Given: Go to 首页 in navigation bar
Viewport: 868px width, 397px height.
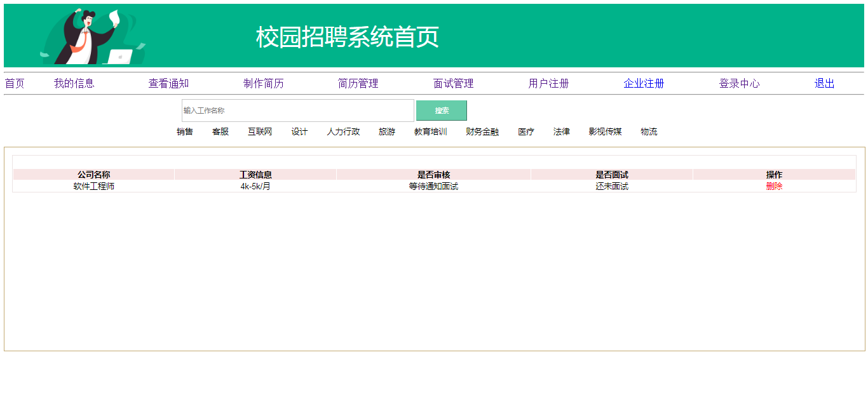Looking at the screenshot, I should coord(15,84).
